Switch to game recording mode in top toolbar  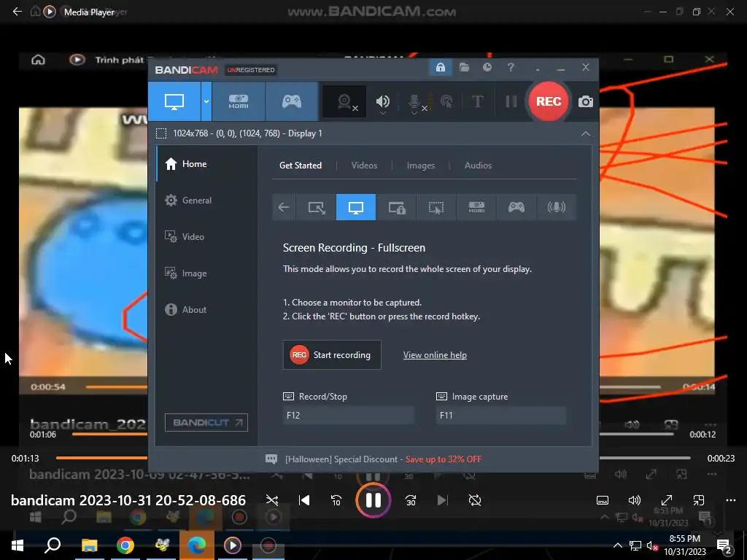292,101
